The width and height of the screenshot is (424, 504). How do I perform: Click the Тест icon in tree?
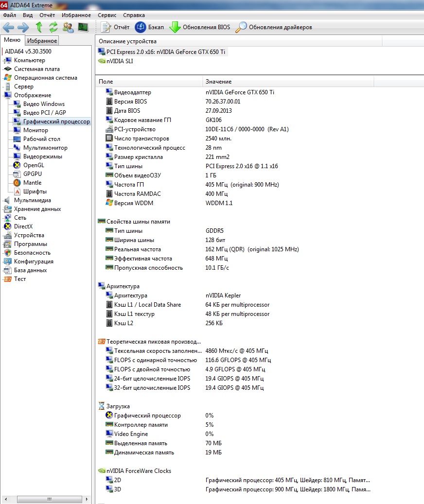(8, 279)
